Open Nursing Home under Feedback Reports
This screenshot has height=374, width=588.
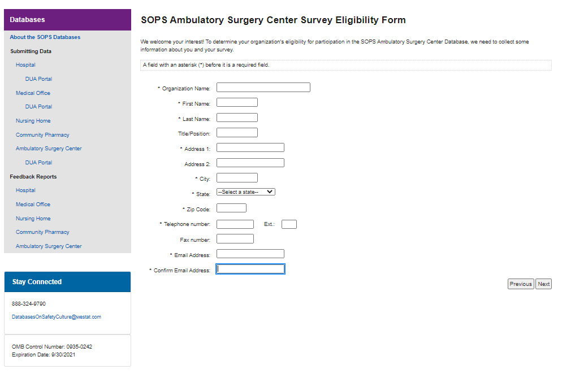tap(33, 219)
